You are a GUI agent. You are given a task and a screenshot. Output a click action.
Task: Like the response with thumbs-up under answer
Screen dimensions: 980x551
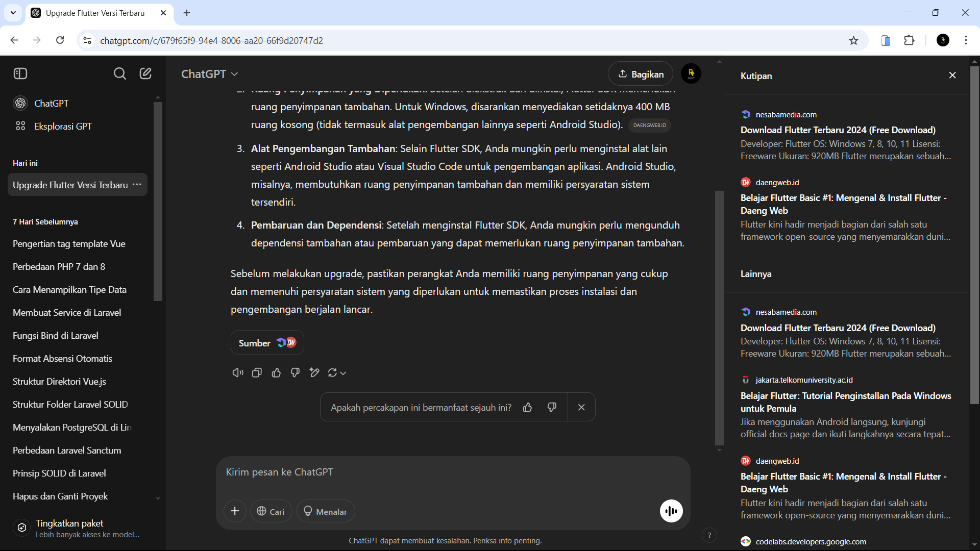[276, 373]
